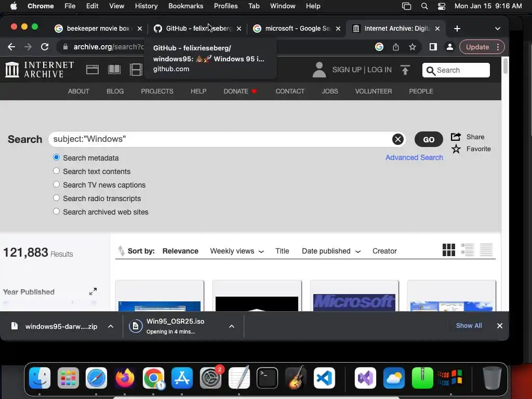Open GarageBand from the dock
Viewport: 532px width, 399px height.
click(x=296, y=378)
